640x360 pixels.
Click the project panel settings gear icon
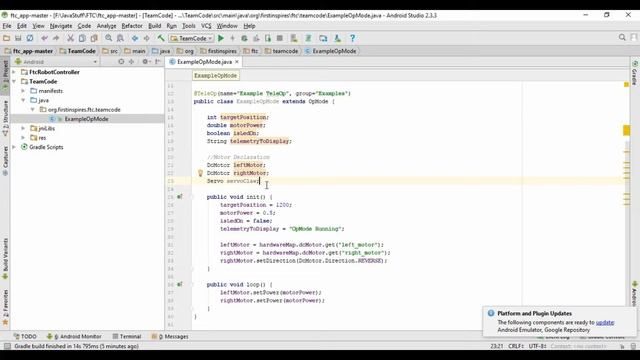click(x=145, y=62)
